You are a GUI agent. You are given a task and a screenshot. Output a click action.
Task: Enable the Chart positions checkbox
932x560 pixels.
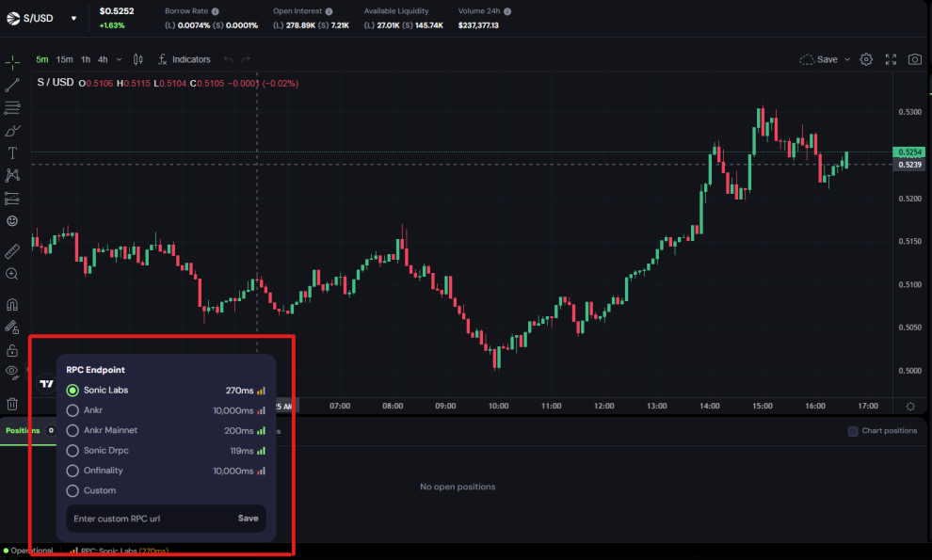coord(853,431)
